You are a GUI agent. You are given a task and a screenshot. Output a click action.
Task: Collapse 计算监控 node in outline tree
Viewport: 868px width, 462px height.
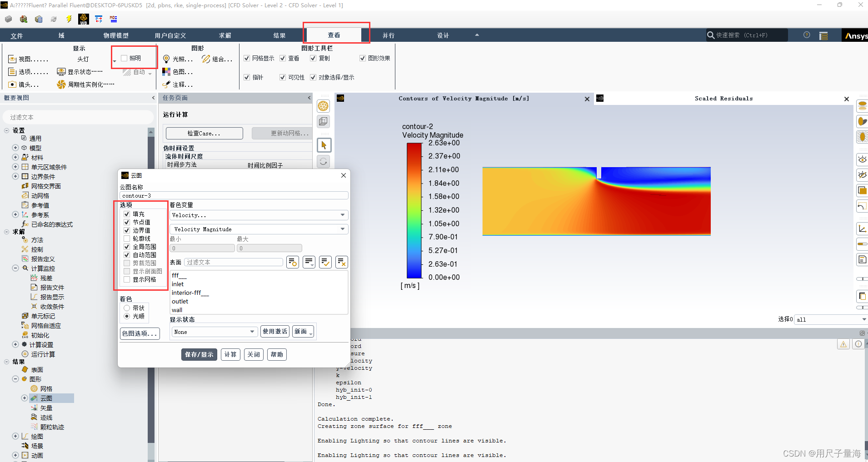pyautogui.click(x=15, y=268)
